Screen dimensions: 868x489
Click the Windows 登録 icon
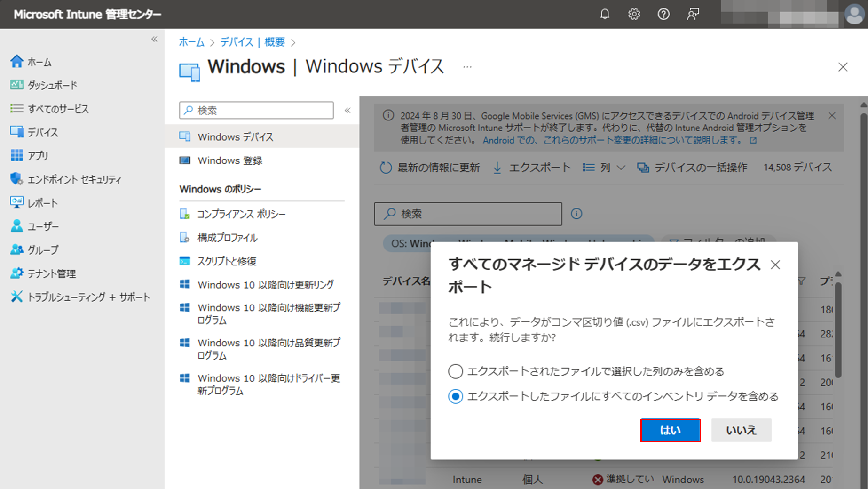pyautogui.click(x=185, y=160)
